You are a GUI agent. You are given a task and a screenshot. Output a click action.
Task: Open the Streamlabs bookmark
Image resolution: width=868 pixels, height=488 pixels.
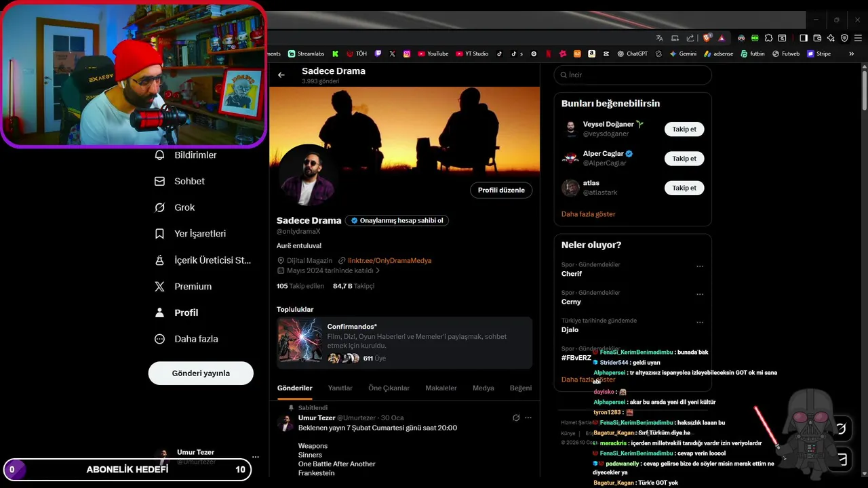tap(306, 54)
